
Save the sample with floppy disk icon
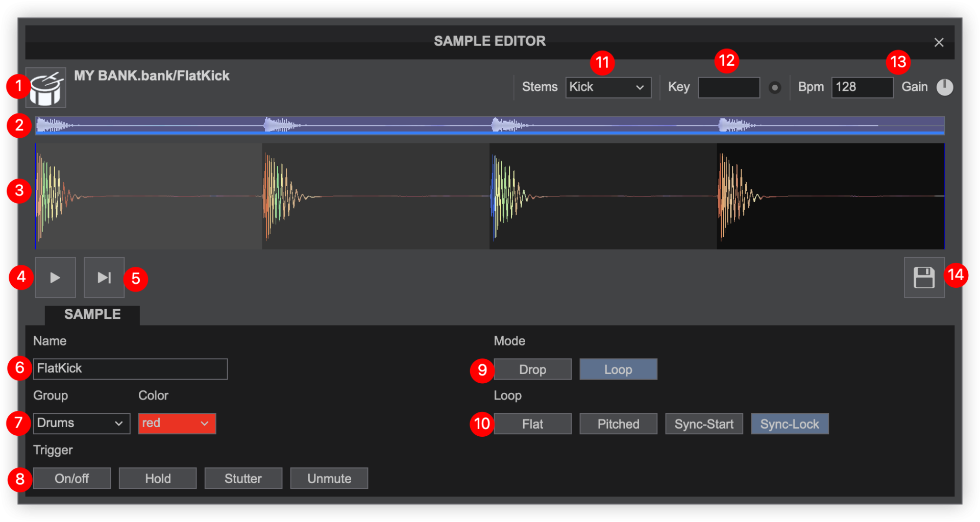click(x=924, y=278)
